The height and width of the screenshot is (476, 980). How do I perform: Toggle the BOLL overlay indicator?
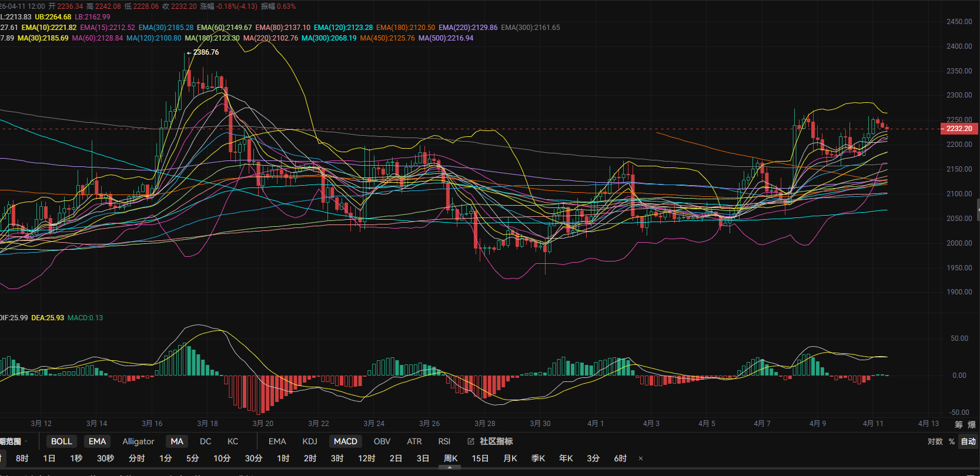[61, 441]
